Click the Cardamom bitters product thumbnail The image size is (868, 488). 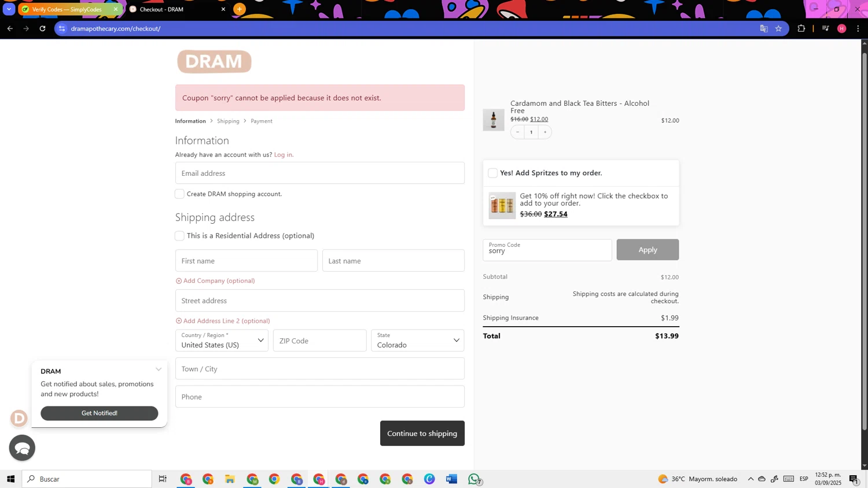(x=494, y=120)
